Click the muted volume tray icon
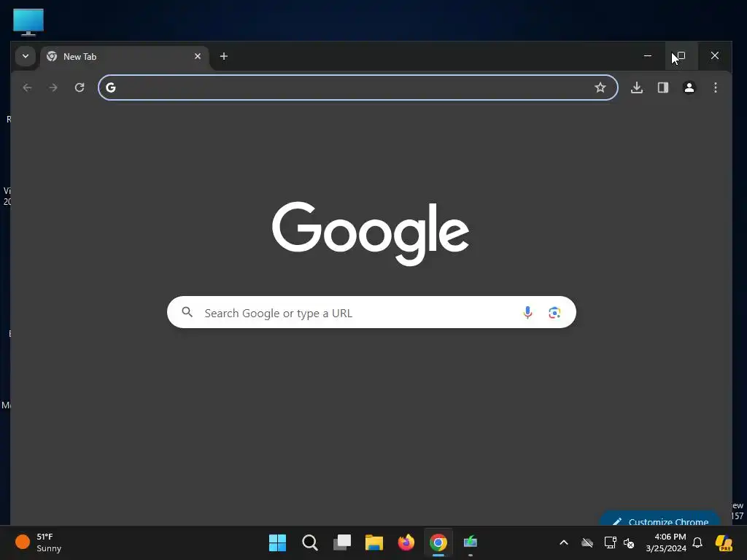The height and width of the screenshot is (560, 747). [x=629, y=542]
